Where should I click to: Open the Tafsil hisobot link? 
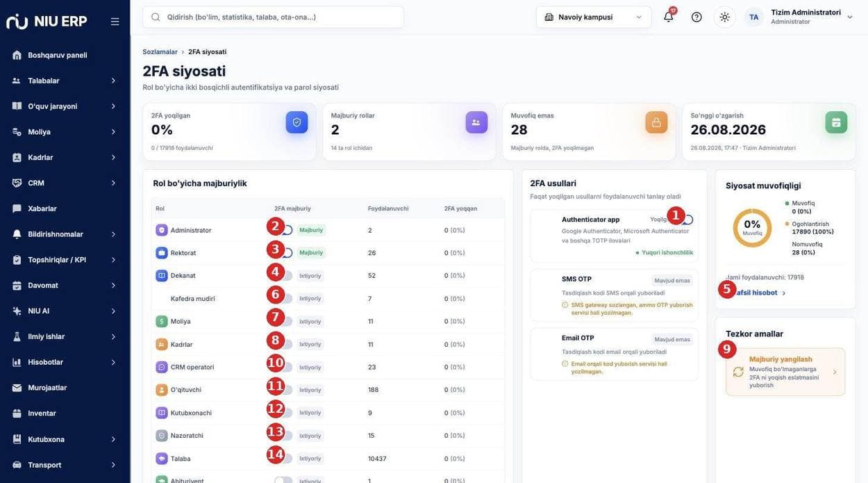click(x=756, y=293)
